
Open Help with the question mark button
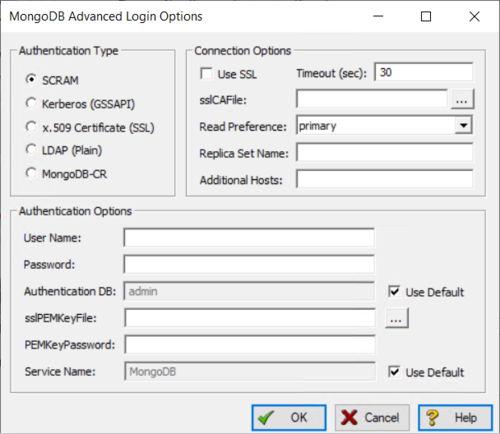click(455, 417)
